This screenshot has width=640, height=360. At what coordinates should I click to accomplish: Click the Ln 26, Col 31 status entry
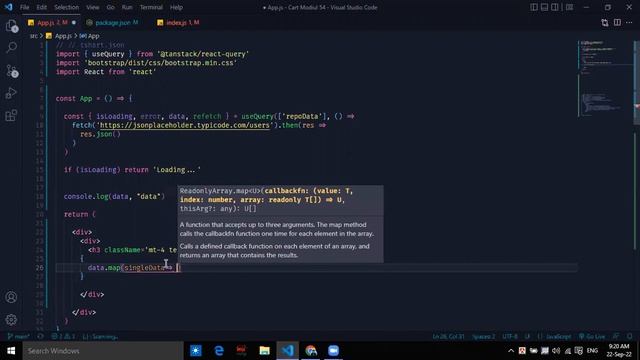coord(448,337)
